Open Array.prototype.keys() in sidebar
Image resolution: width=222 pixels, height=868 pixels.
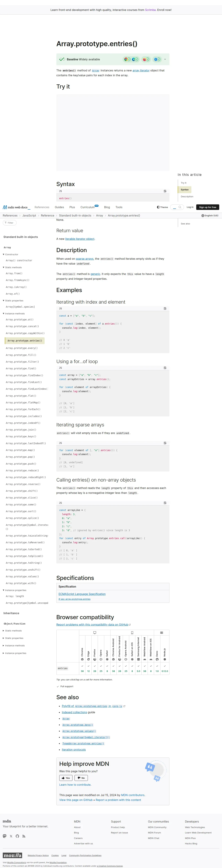pyautogui.click(x=21, y=437)
